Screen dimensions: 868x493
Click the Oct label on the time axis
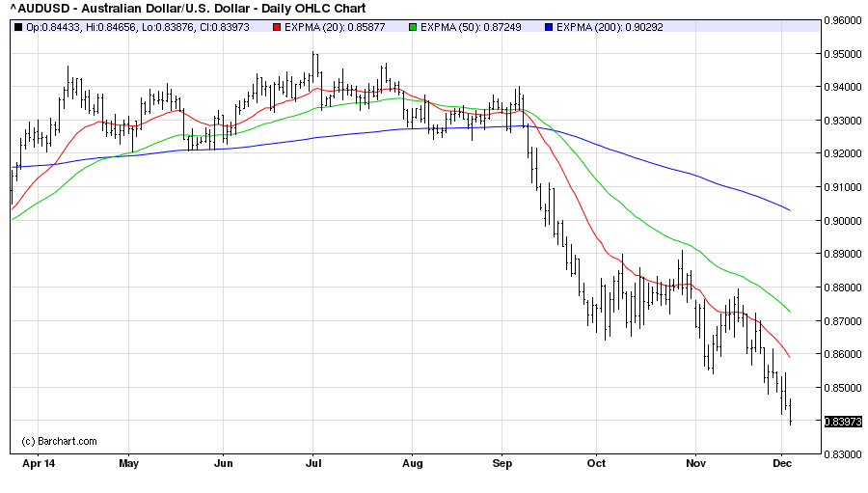(596, 462)
